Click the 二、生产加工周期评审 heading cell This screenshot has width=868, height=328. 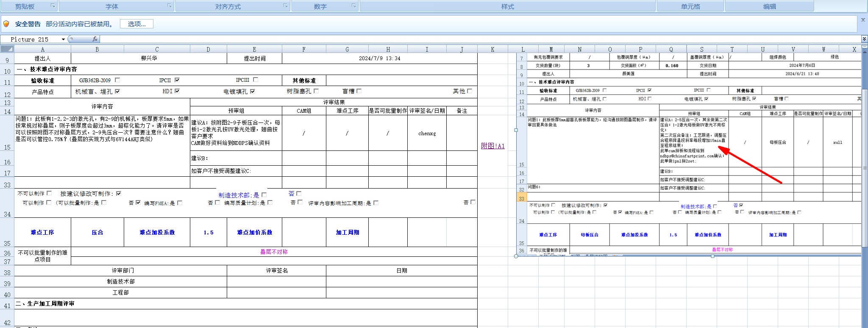pos(246,303)
